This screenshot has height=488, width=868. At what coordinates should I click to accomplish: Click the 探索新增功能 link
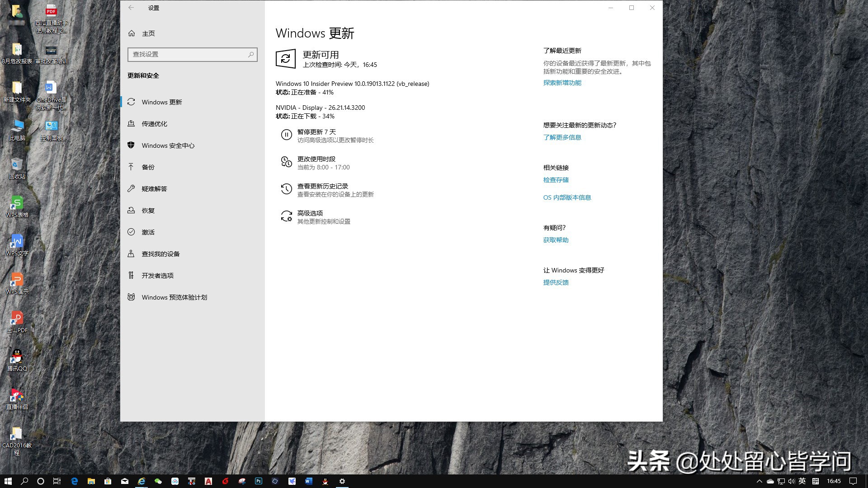pos(561,83)
